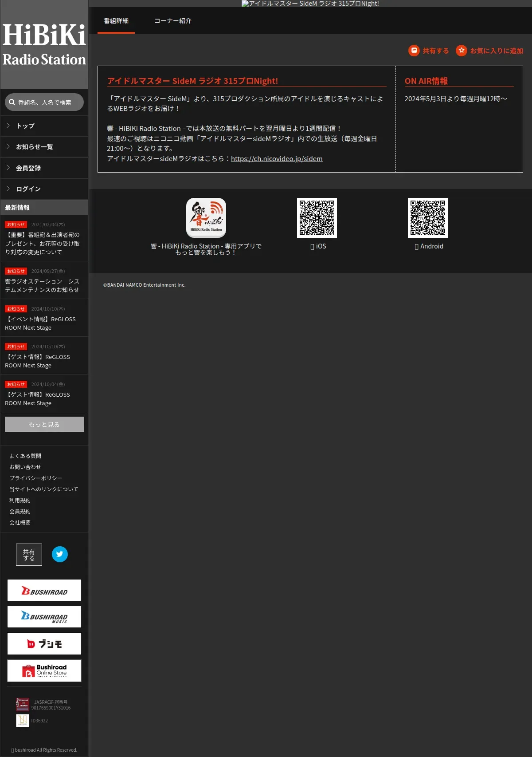Focus the program or person name search field

44,102
